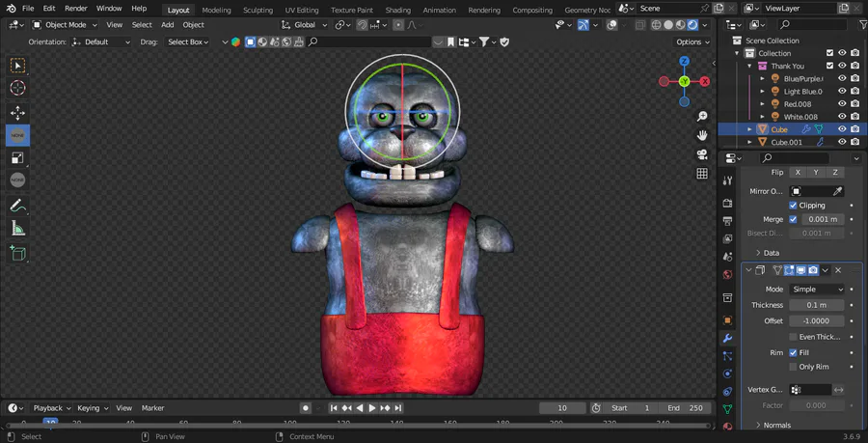Screen dimensions: 868x443
Task: Open Solidify Mode Simple dropdown
Action: pos(817,289)
